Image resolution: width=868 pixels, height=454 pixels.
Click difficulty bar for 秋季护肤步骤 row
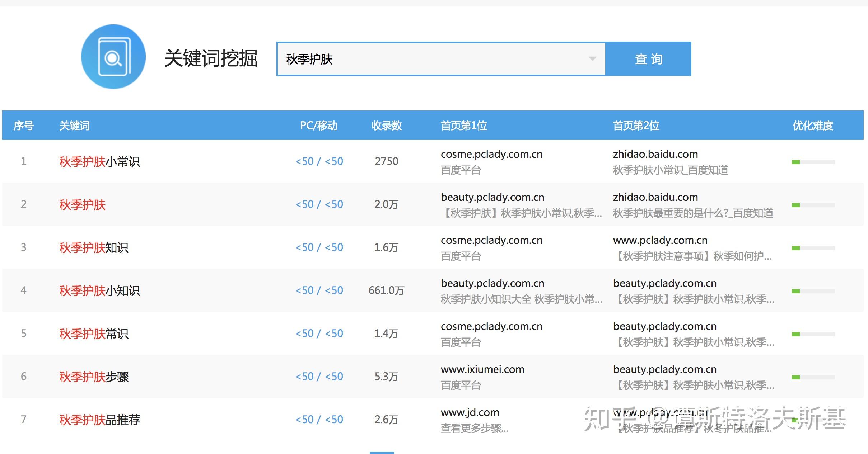813,377
